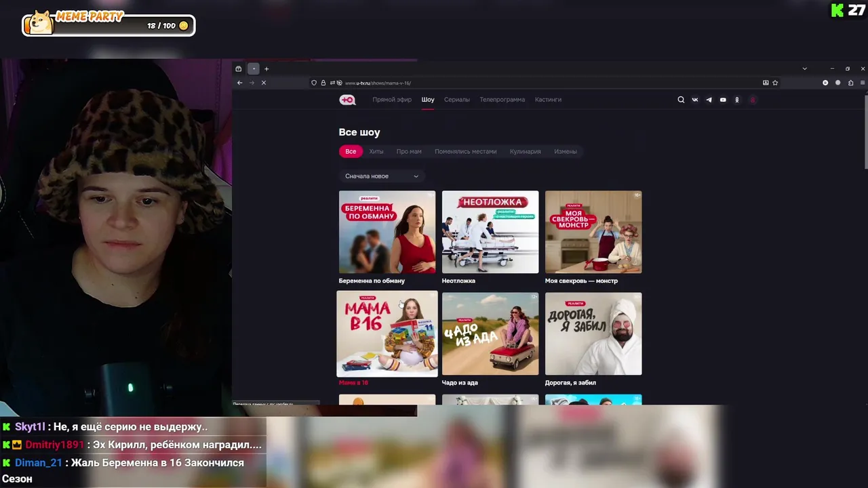Open the 'Прямой эфир' menu item
The image size is (868, 488).
click(392, 100)
